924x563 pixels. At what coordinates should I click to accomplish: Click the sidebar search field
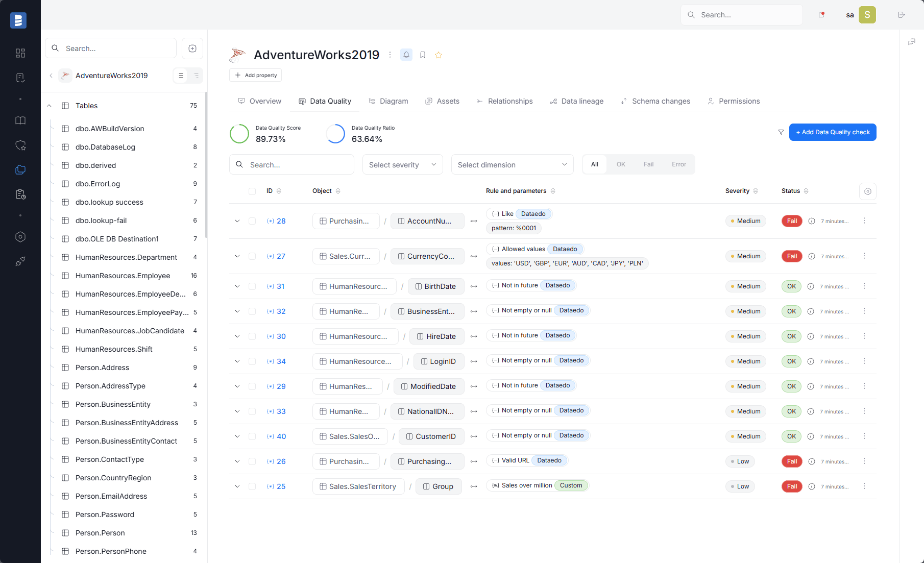pos(111,48)
